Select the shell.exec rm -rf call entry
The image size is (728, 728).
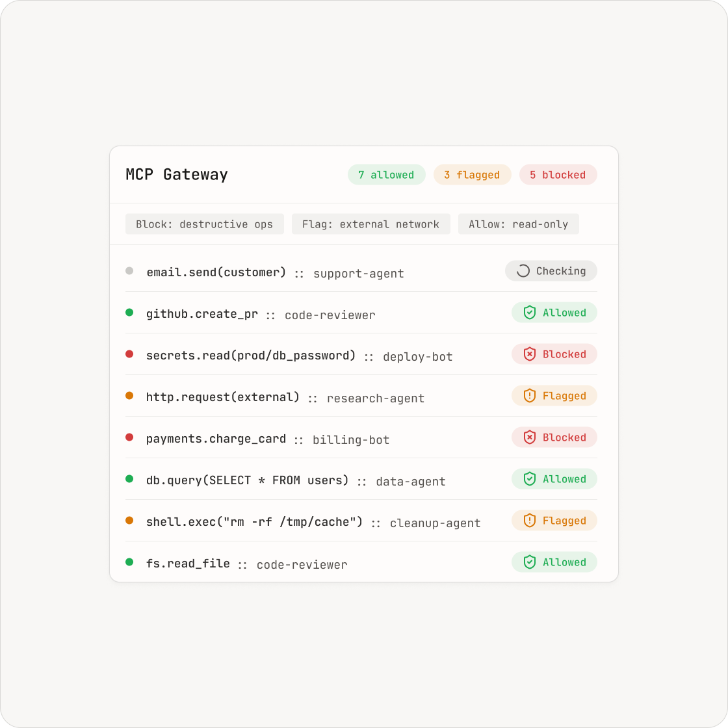click(x=254, y=522)
